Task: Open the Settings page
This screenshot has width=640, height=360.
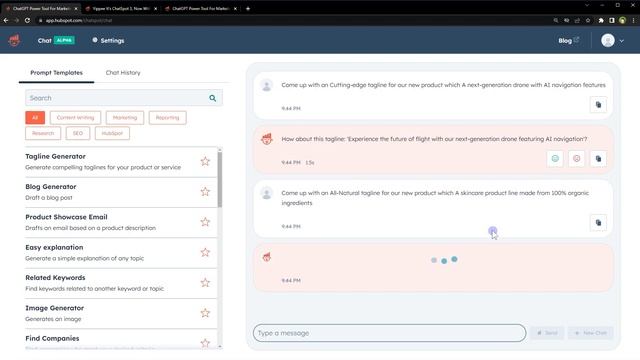Action: pos(108,40)
